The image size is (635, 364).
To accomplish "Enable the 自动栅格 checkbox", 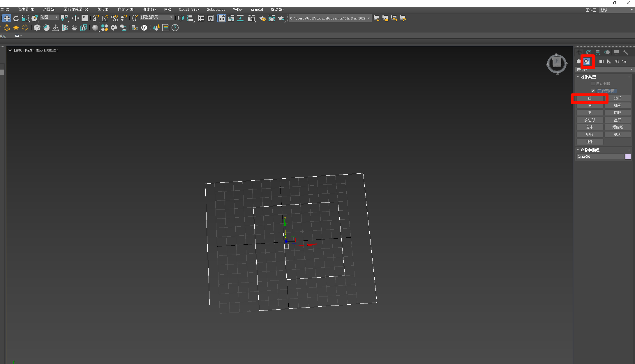I will (593, 84).
